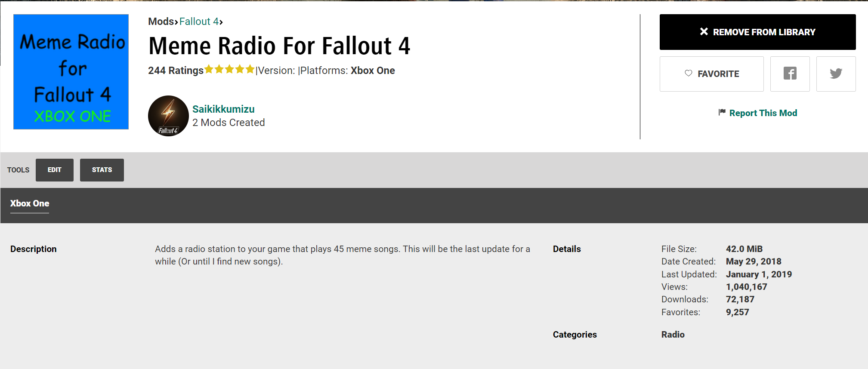Share the mod on Twitter

pos(836,74)
